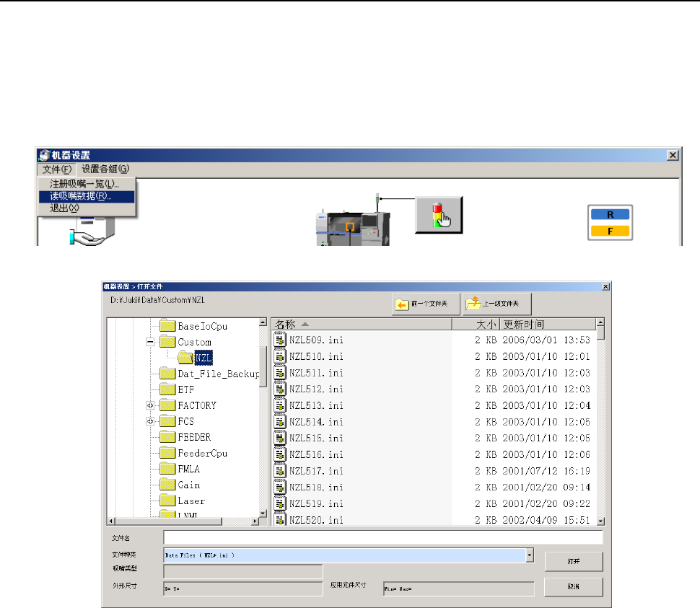700x608 pixels.
Task: Click folder tree scroll left arrow
Action: [111, 521]
